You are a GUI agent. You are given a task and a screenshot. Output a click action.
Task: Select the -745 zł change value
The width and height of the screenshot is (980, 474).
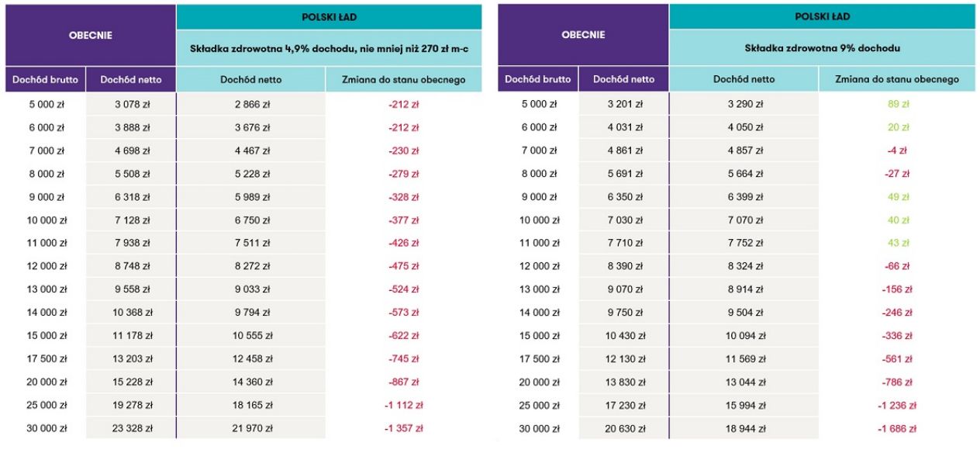403,358
